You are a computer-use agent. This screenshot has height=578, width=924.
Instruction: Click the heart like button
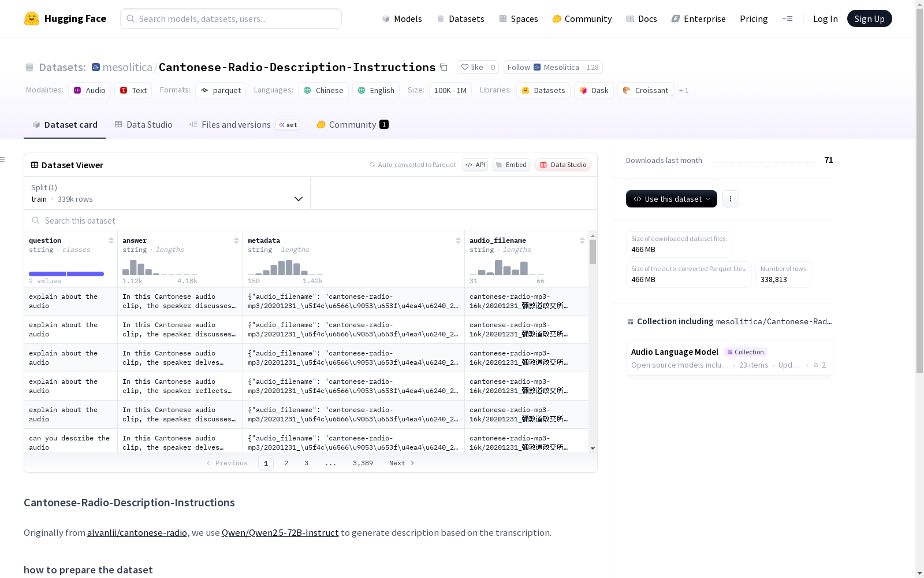(x=472, y=67)
